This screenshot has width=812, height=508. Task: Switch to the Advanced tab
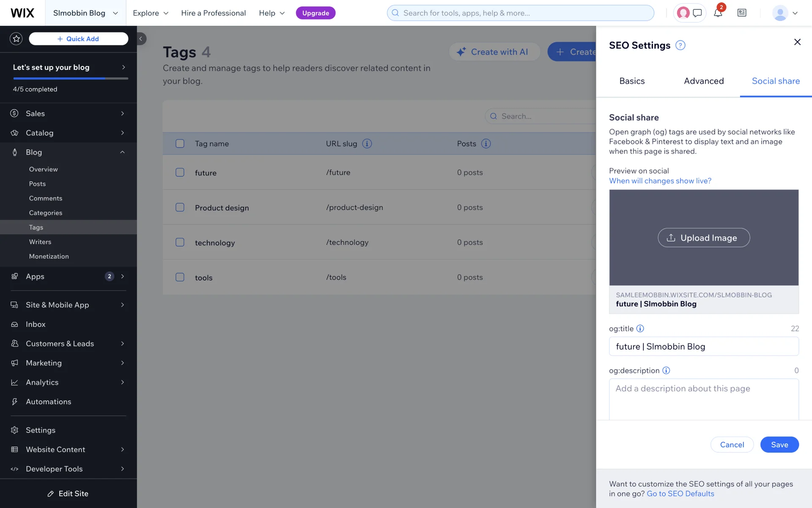(x=704, y=81)
